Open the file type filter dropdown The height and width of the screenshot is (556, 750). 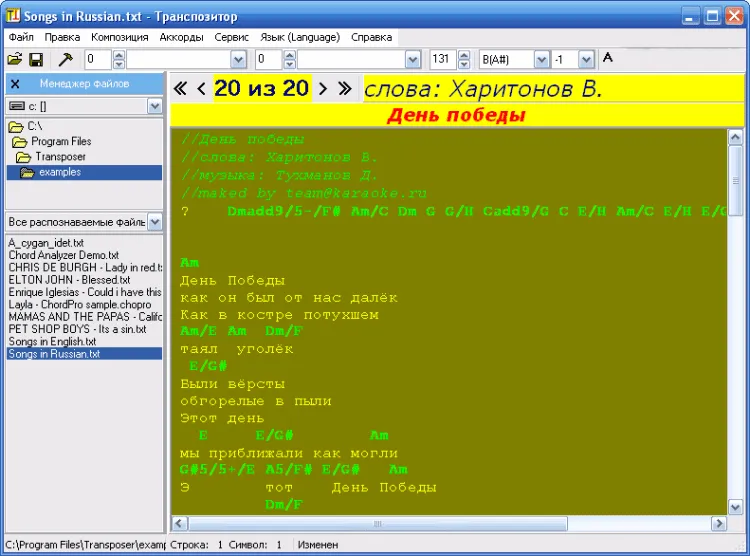155,222
